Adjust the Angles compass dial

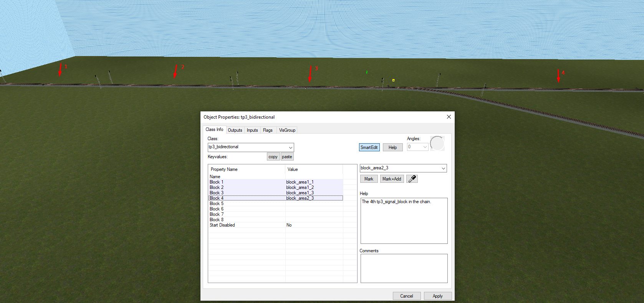tap(437, 143)
